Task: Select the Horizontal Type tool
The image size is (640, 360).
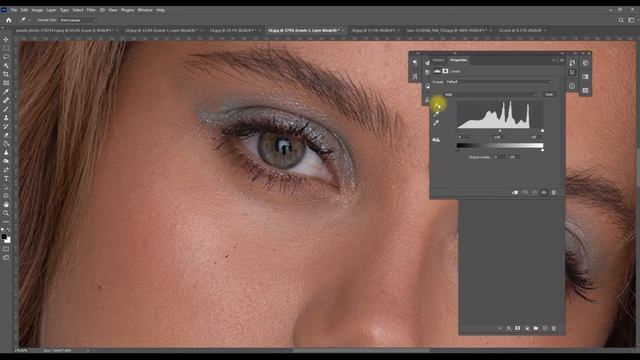Action: 6,179
